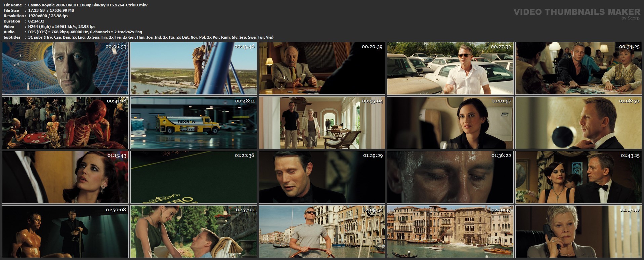Click the file name Casino.Royale.2006 mkv text
Viewport: 644px width, 260px height.
pos(88,5)
